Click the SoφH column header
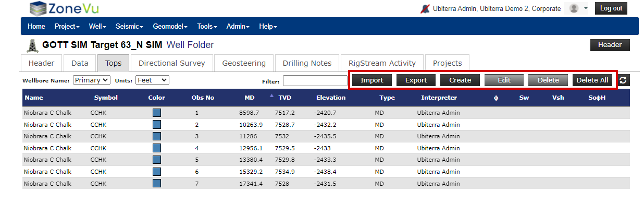644x203 pixels. click(x=597, y=98)
